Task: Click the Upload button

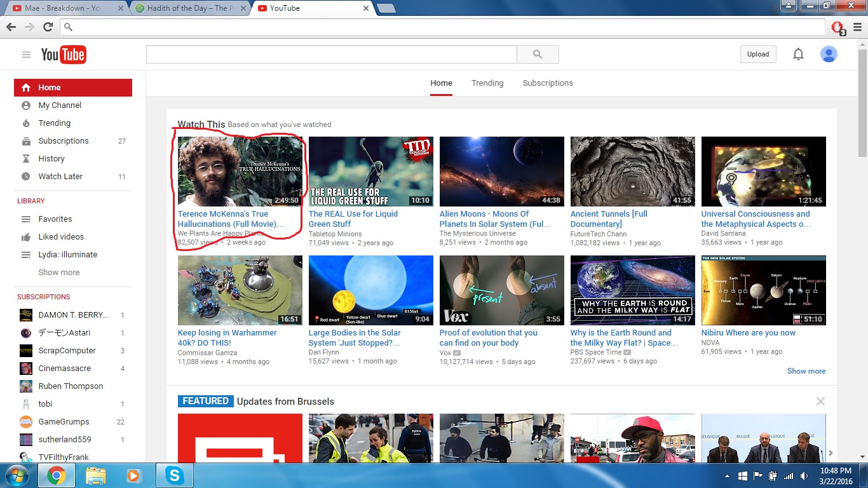Action: point(757,55)
